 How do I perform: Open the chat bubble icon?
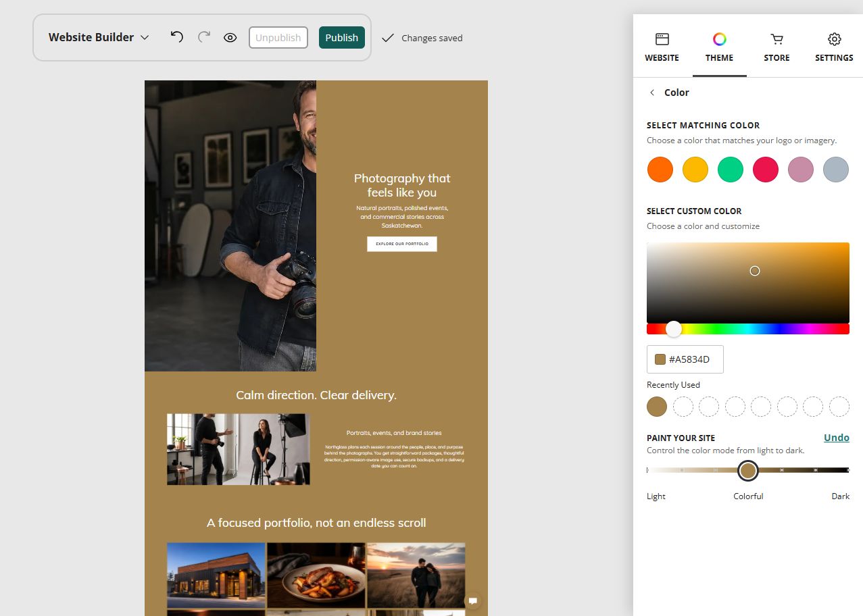pos(473,600)
